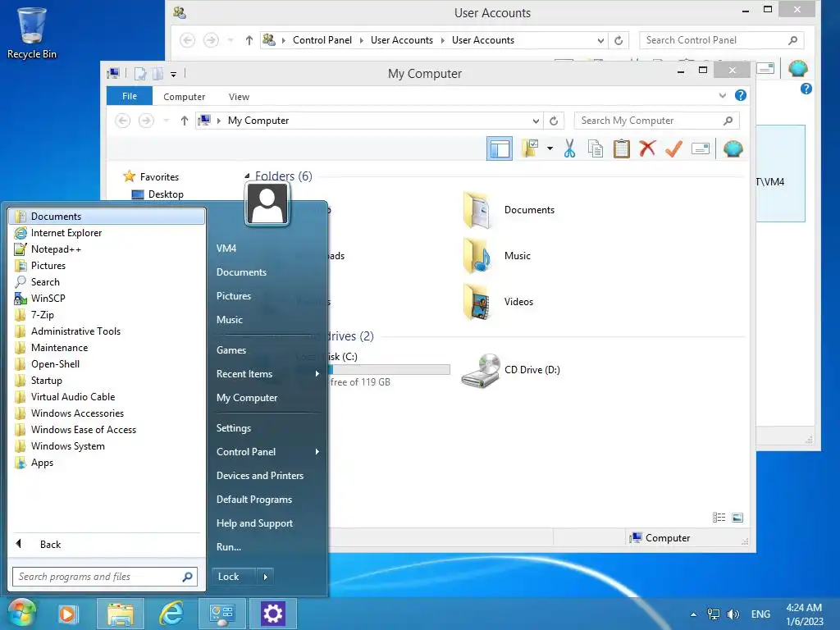Click the orange checkmark Properties icon
The height and width of the screenshot is (630, 840).
pyautogui.click(x=673, y=148)
